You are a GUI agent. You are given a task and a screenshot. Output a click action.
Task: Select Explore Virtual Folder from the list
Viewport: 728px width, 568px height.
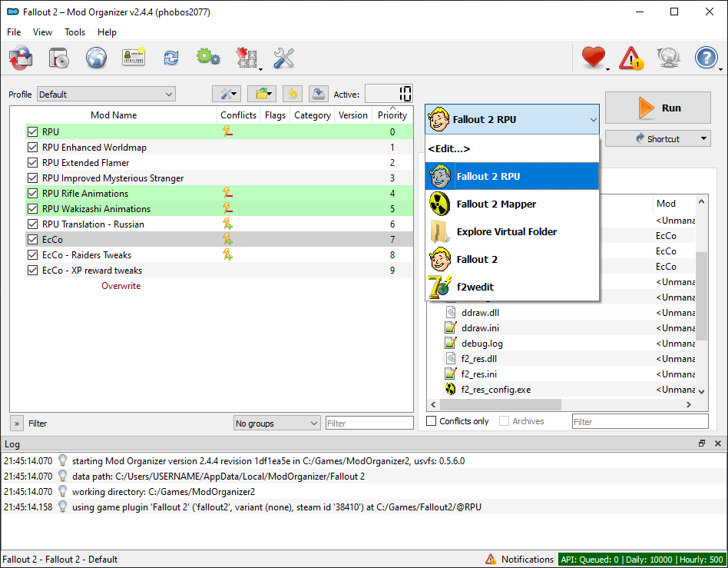tap(512, 231)
